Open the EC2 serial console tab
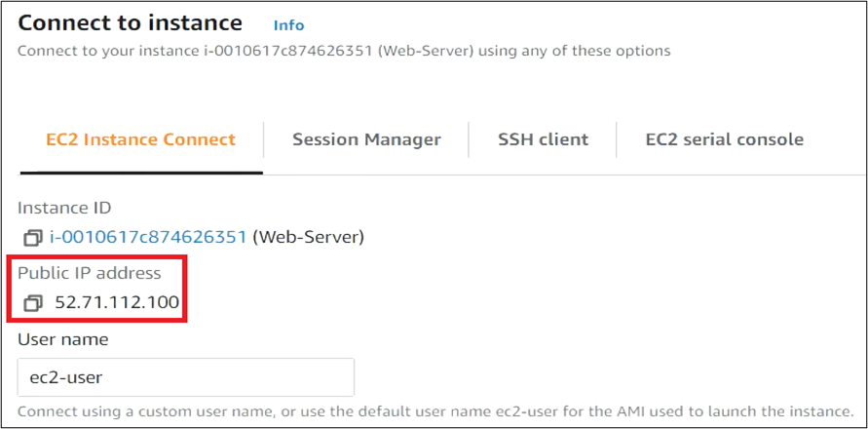Screen dimensions: 868x429 click(x=724, y=139)
